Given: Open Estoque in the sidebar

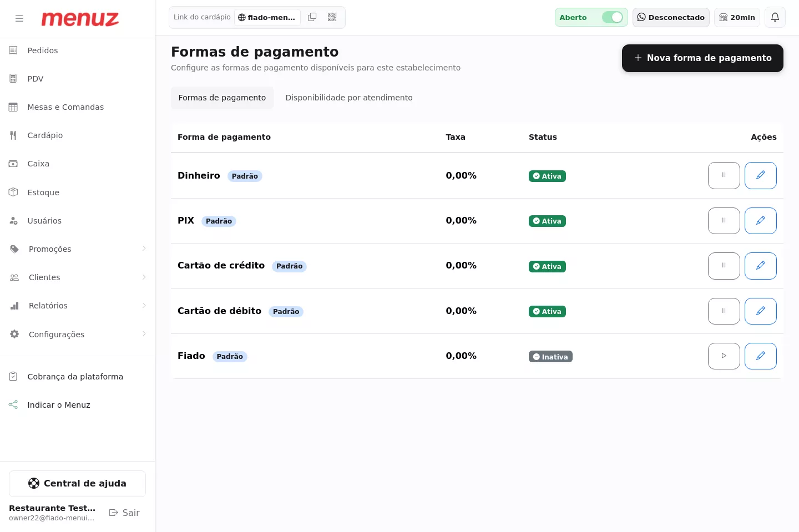Looking at the screenshot, I should (x=77, y=192).
